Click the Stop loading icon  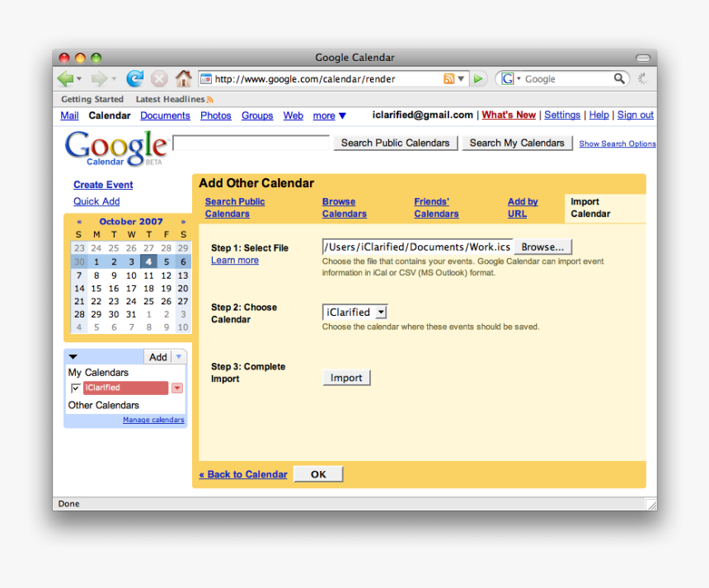(159, 78)
